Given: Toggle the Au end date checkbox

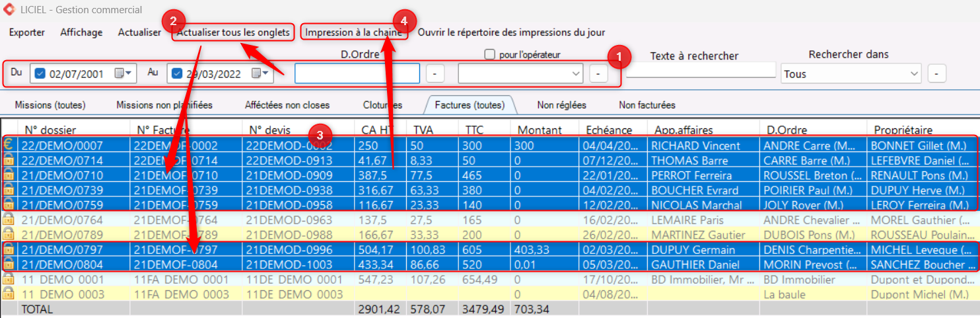Looking at the screenshot, I should click(x=176, y=73).
